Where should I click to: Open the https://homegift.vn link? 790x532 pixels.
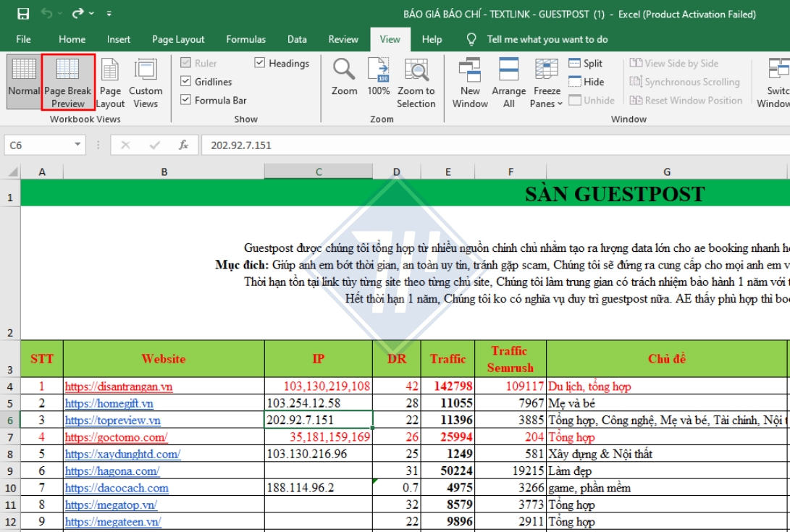point(109,404)
